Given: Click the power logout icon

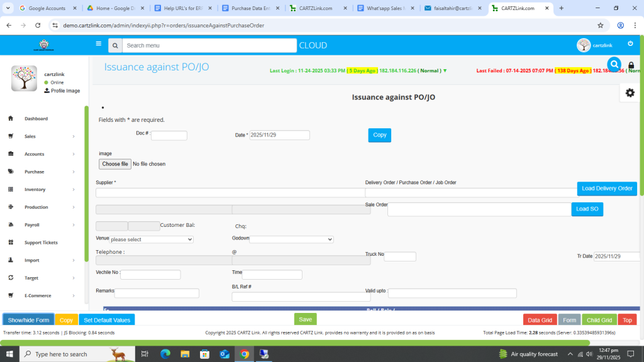Looking at the screenshot, I should (630, 43).
